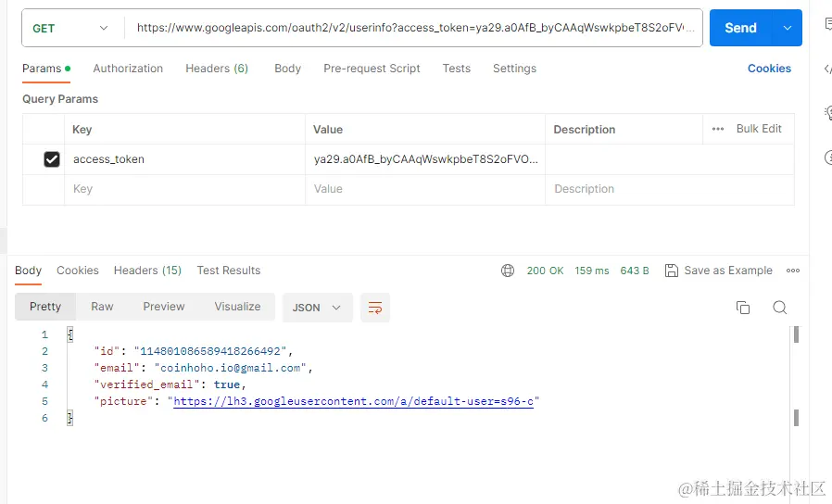832x504 pixels.
Task: Open the response Headers (15) tab
Action: [x=147, y=271]
